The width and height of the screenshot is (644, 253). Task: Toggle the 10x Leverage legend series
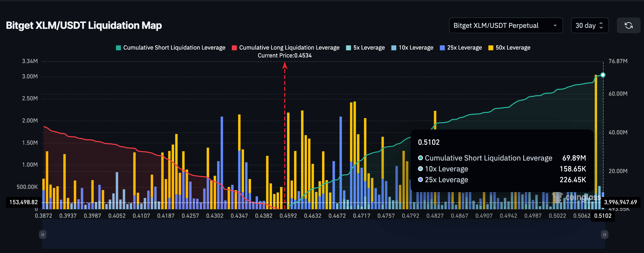click(x=412, y=48)
